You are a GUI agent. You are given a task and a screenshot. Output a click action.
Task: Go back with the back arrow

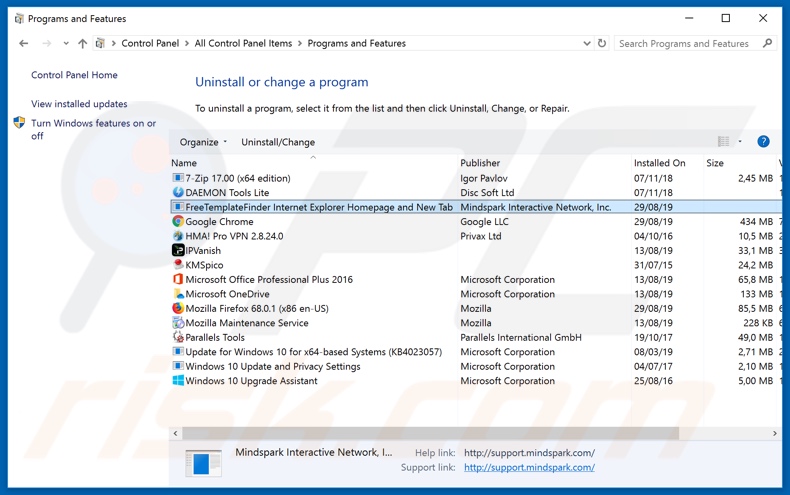pos(23,43)
